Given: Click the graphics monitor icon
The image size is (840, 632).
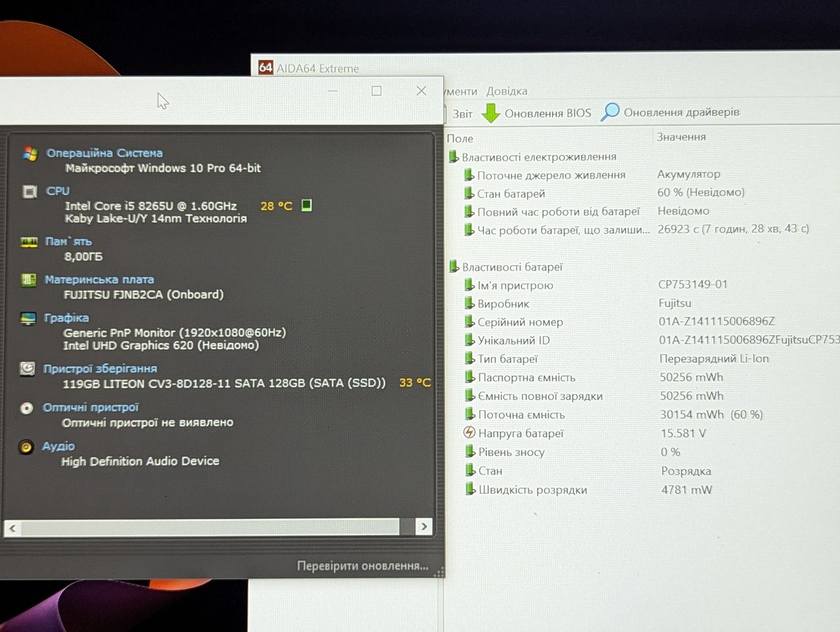Looking at the screenshot, I should [x=28, y=318].
